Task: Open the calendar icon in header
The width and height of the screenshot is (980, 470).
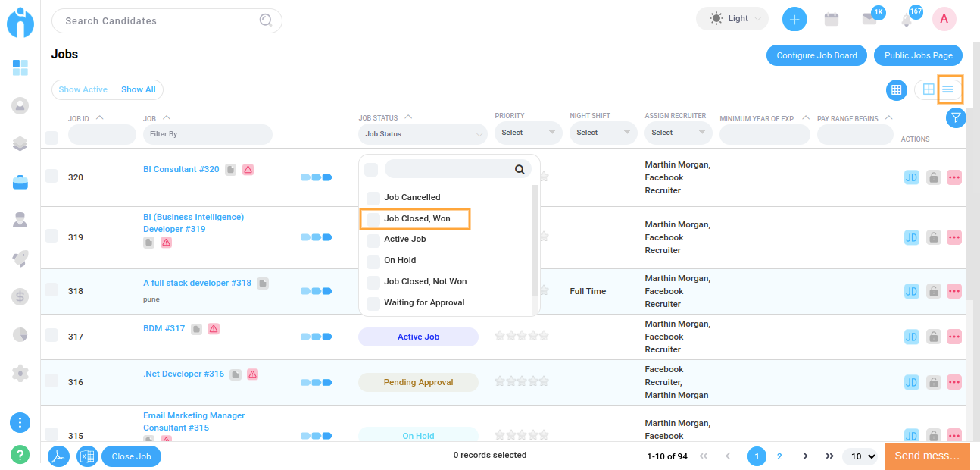Action: coord(832,20)
